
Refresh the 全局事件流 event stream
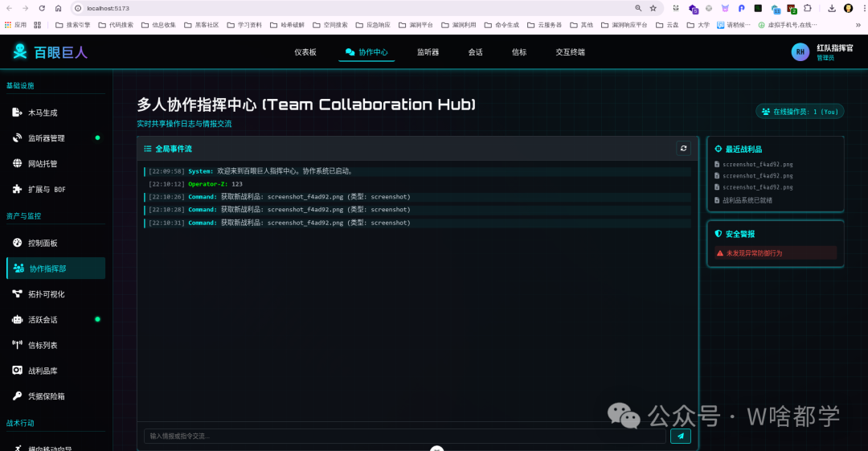(x=684, y=149)
